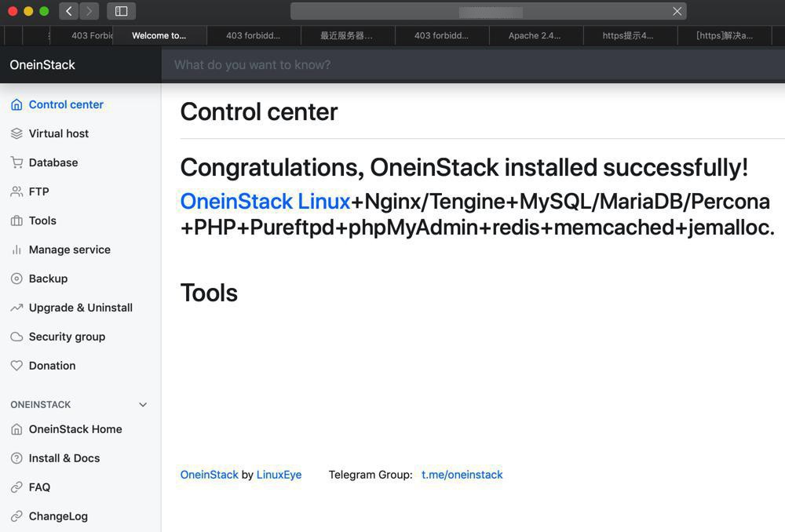Open Upgrade & Uninstall page
Screen dimensions: 785x532
point(80,308)
